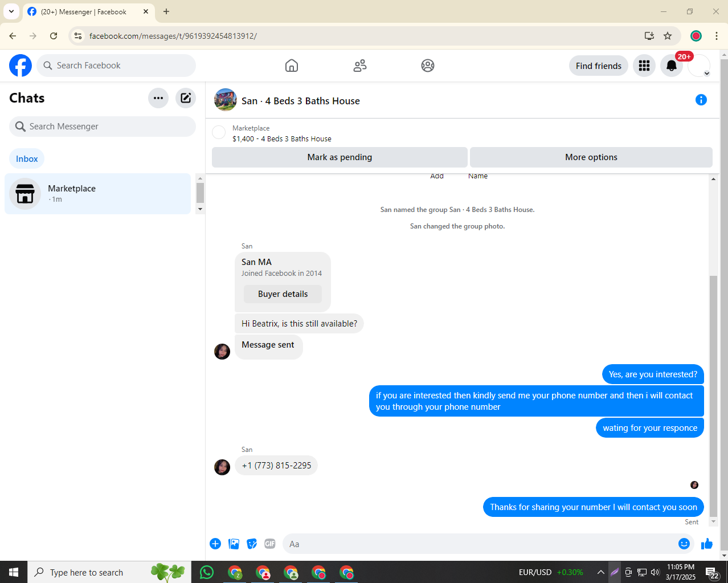Open the Groups icon in top navigation

pos(428,66)
